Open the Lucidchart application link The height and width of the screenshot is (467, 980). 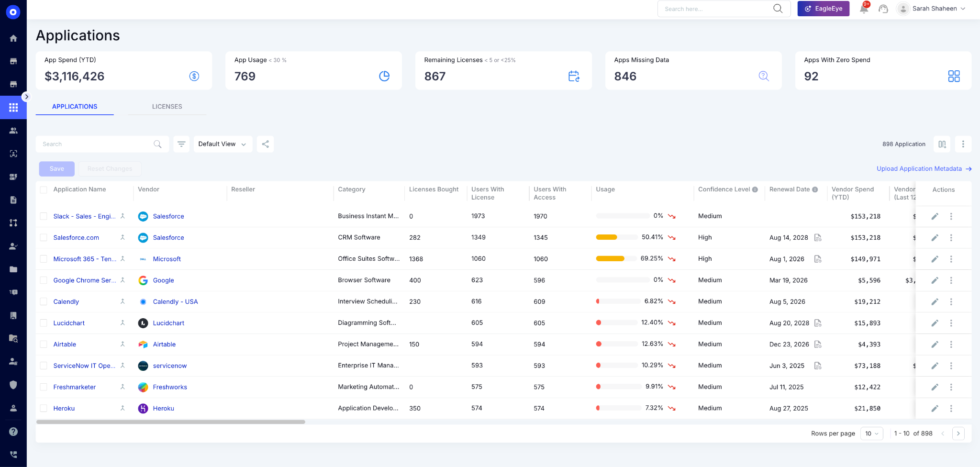tap(69, 323)
